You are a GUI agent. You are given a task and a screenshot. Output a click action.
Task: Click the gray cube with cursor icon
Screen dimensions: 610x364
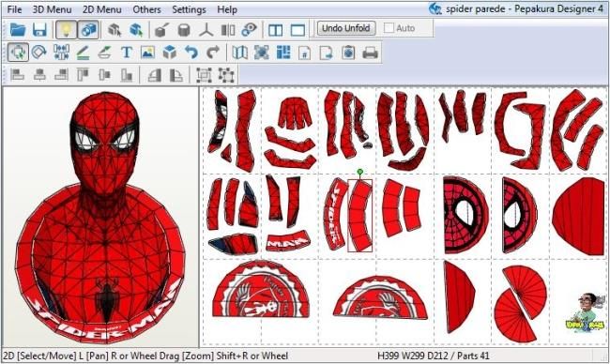click(114, 30)
